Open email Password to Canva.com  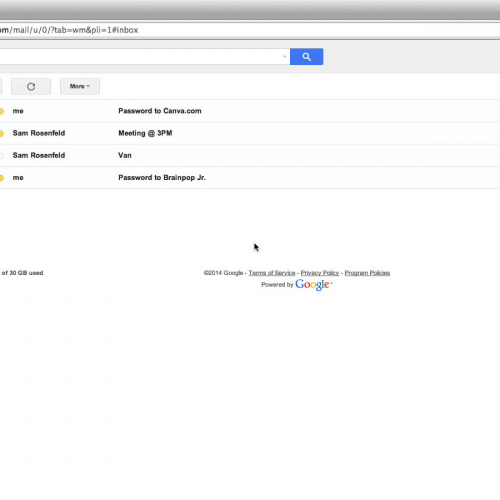160,111
